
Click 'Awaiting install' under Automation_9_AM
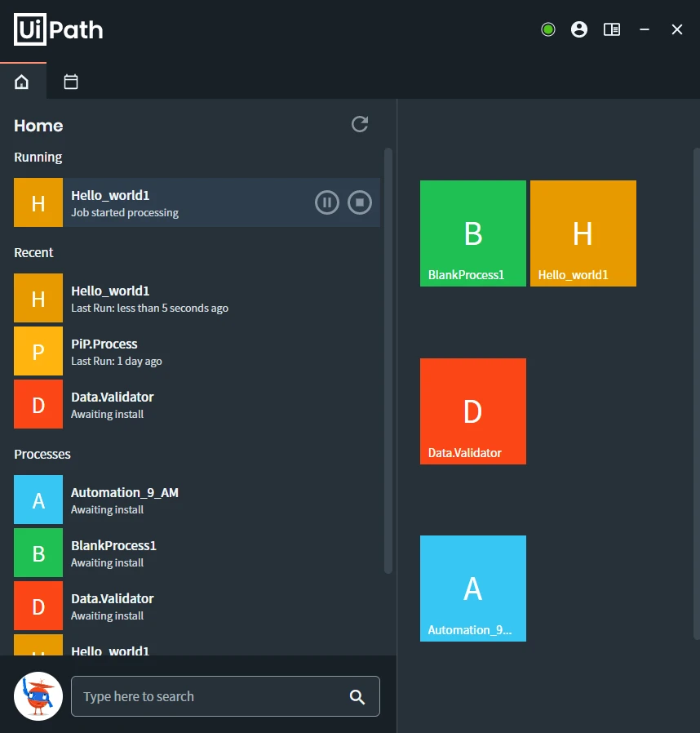[107, 509]
